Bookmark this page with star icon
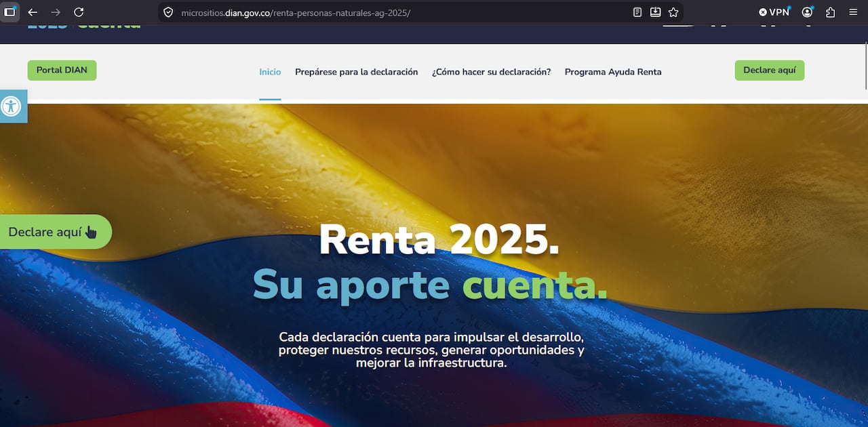868x427 pixels. pos(673,12)
